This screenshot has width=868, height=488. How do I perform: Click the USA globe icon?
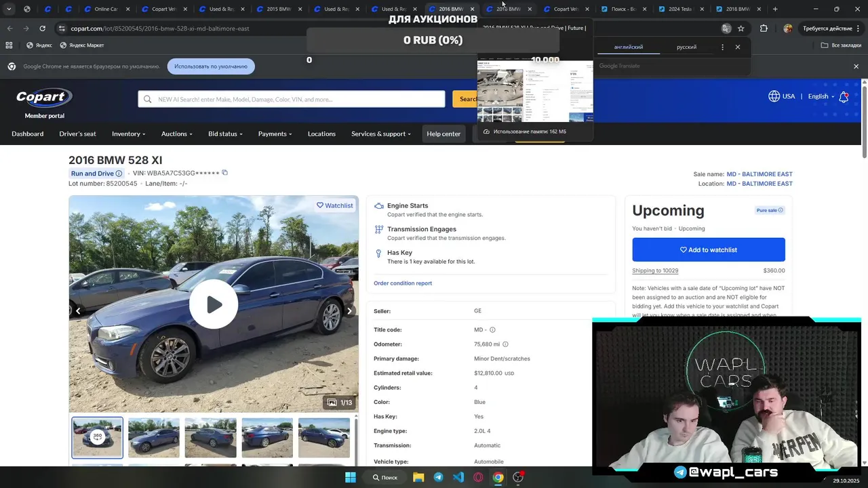[774, 96]
